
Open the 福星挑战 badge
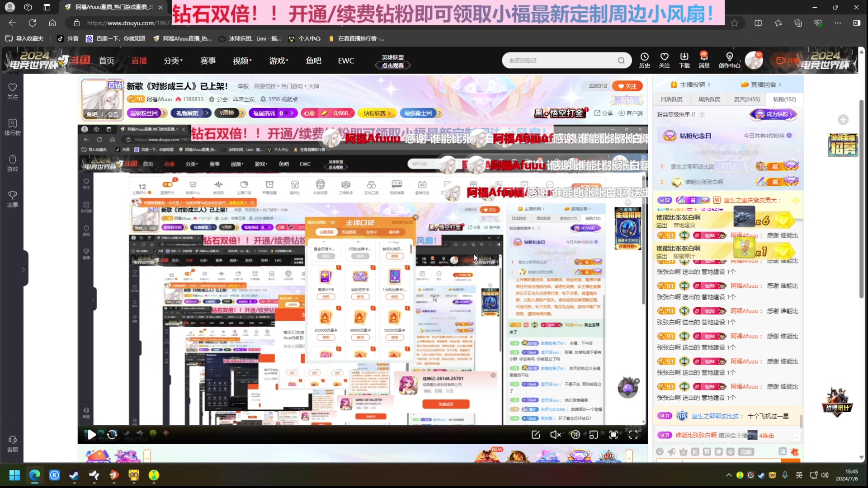pyautogui.click(x=273, y=113)
